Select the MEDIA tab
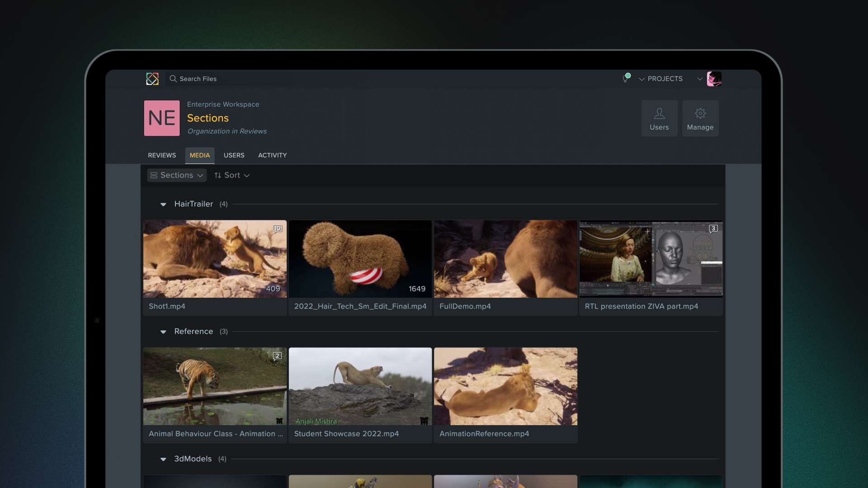868x488 pixels. tap(200, 155)
